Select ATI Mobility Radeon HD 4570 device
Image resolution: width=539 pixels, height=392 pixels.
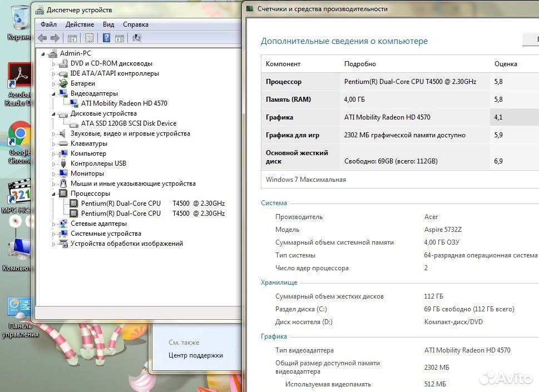tap(124, 103)
